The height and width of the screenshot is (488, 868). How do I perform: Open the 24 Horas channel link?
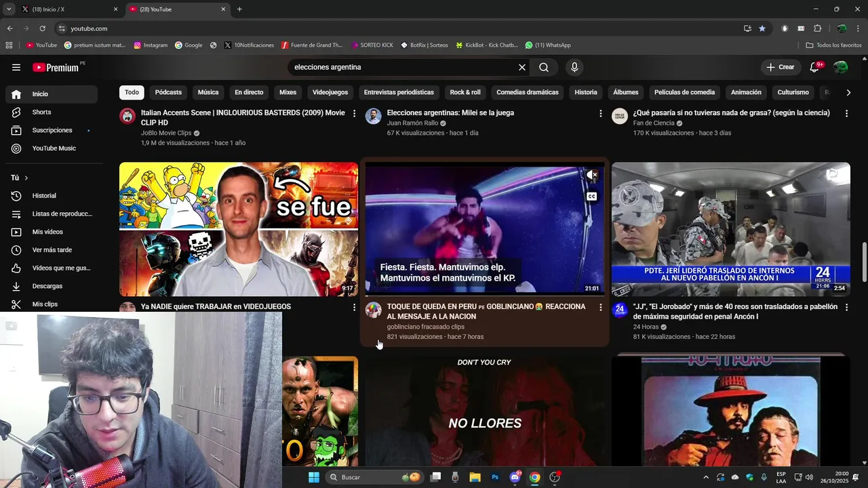[x=646, y=327]
